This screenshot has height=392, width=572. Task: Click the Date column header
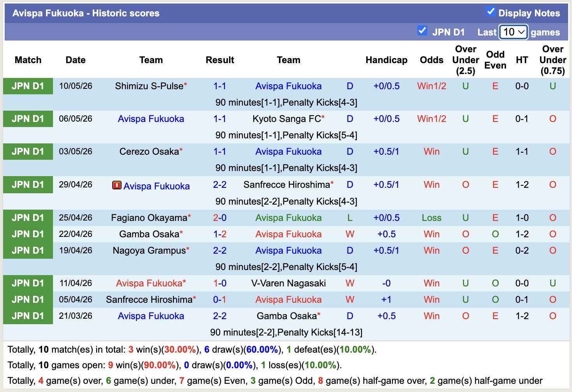coord(76,60)
